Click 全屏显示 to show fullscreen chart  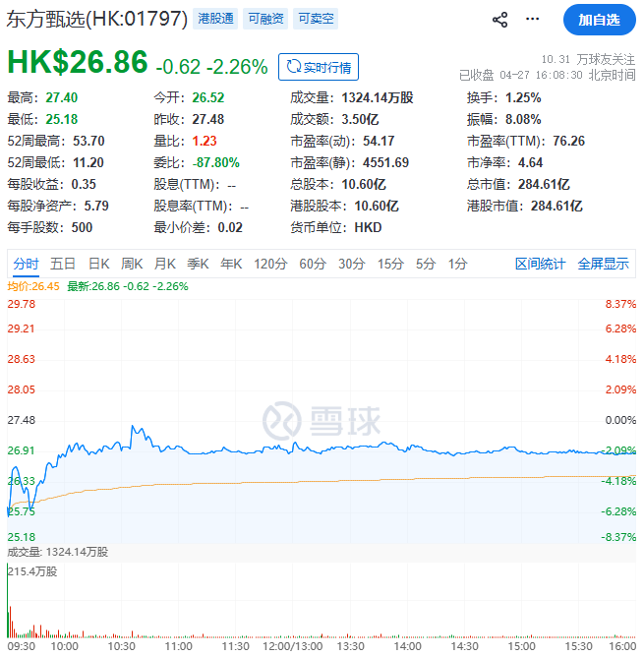click(x=603, y=264)
